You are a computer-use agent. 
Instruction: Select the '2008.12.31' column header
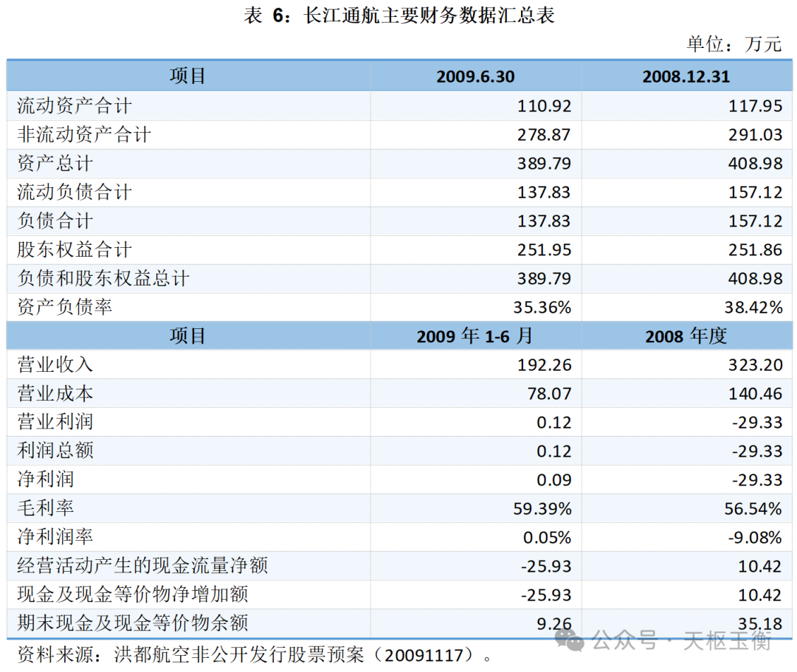pyautogui.click(x=686, y=77)
